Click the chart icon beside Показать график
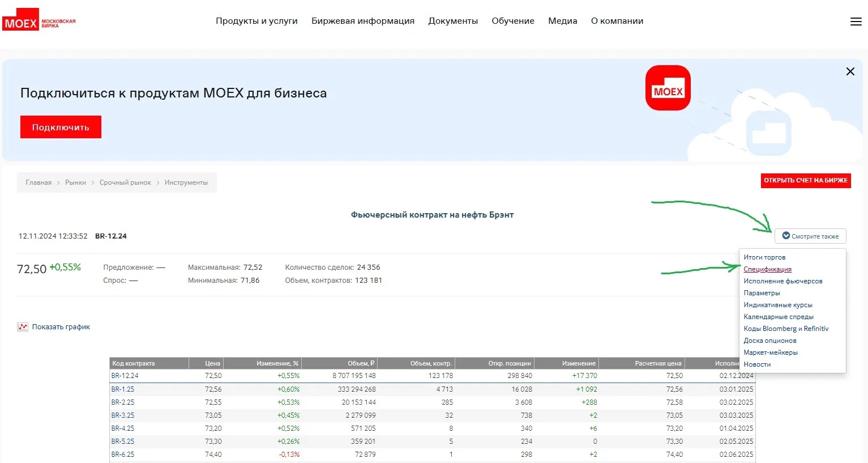 [x=23, y=327]
